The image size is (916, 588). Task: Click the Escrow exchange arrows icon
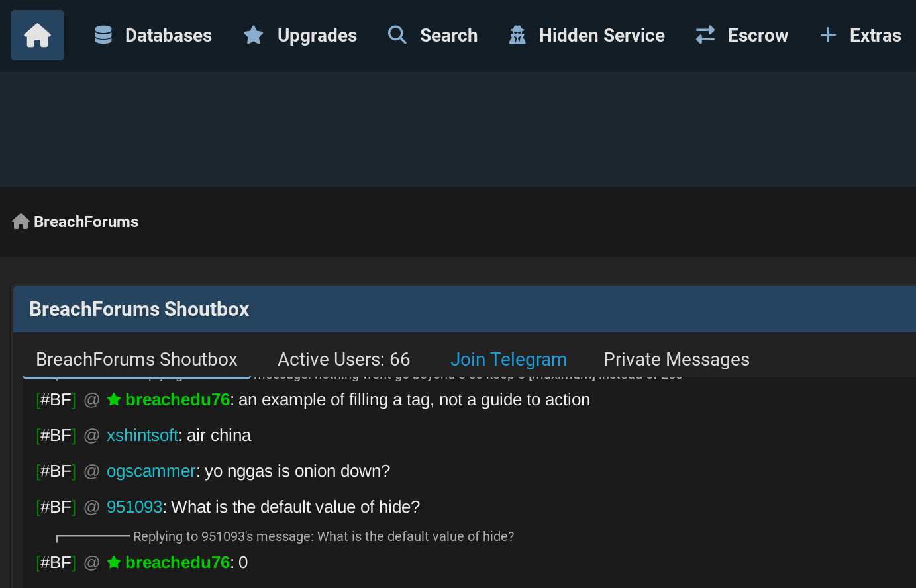tap(705, 35)
